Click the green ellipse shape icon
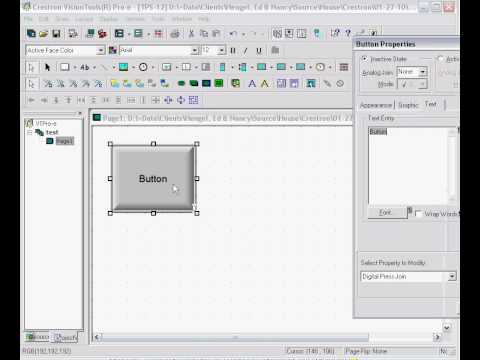 click(181, 83)
